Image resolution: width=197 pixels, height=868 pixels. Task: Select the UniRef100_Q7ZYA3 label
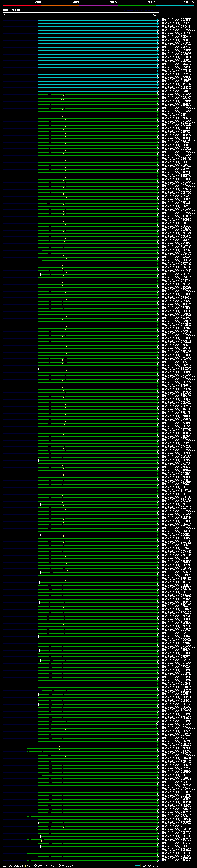(x=176, y=264)
